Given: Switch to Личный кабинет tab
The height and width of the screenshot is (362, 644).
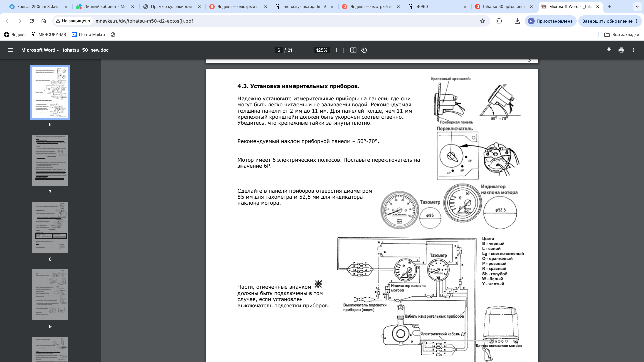Looking at the screenshot, I should point(105,7).
